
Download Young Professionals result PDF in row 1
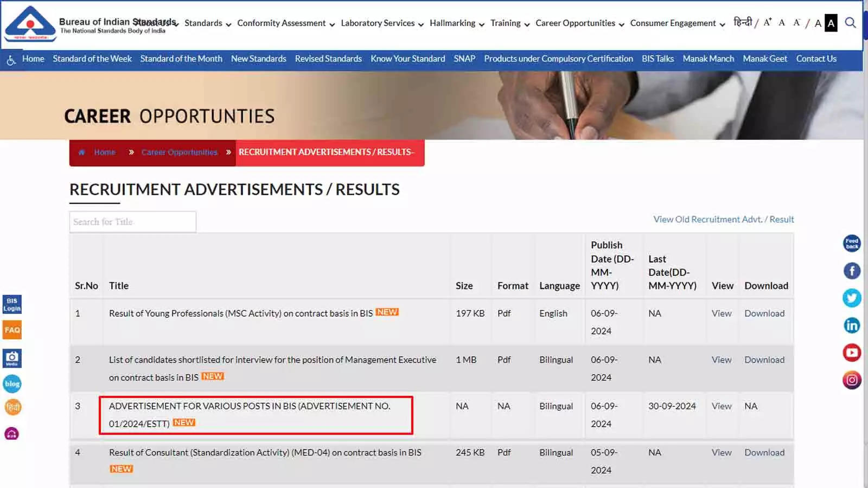[x=764, y=313]
